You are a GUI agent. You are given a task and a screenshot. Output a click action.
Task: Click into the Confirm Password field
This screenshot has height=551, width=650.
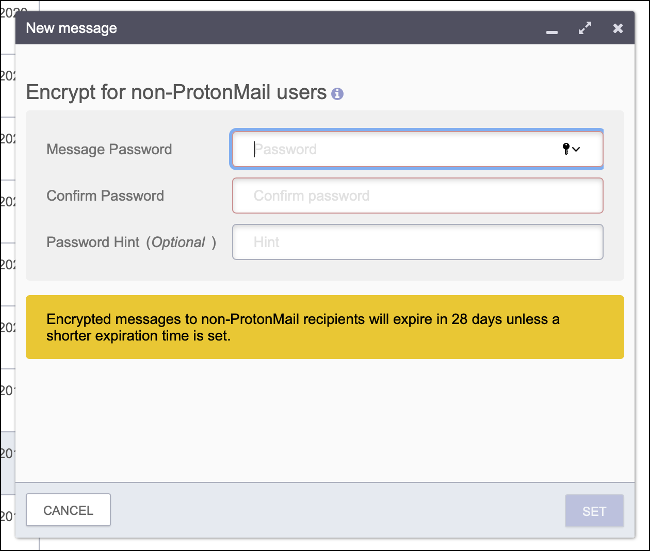(x=417, y=196)
